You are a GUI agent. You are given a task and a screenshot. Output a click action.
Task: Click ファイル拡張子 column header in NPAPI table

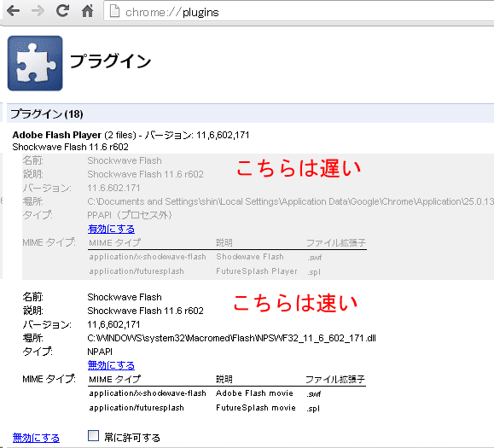pos(335,380)
